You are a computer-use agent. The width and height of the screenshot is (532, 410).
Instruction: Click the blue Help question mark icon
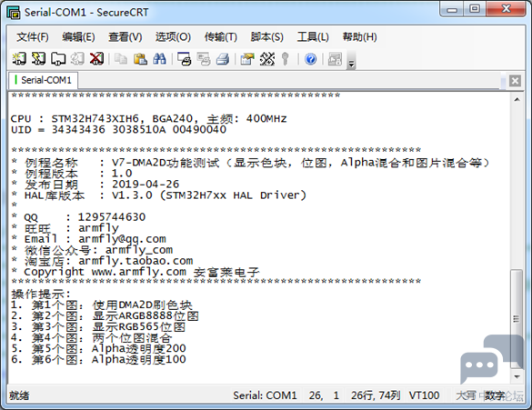click(x=310, y=59)
